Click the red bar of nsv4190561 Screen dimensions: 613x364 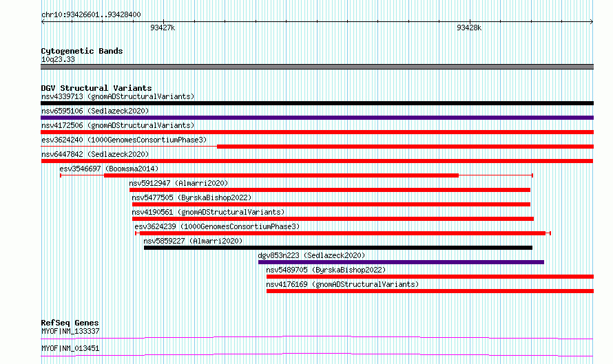(x=333, y=219)
